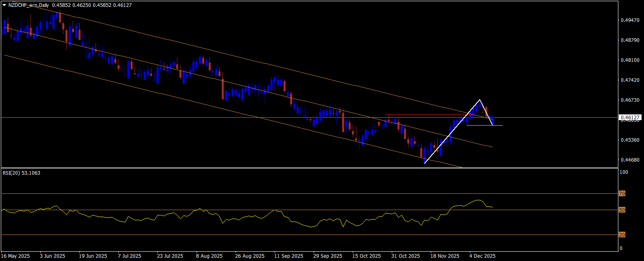The height and width of the screenshot is (261, 644).
Task: Click the RSI level 70 label
Action: [x=622, y=194]
